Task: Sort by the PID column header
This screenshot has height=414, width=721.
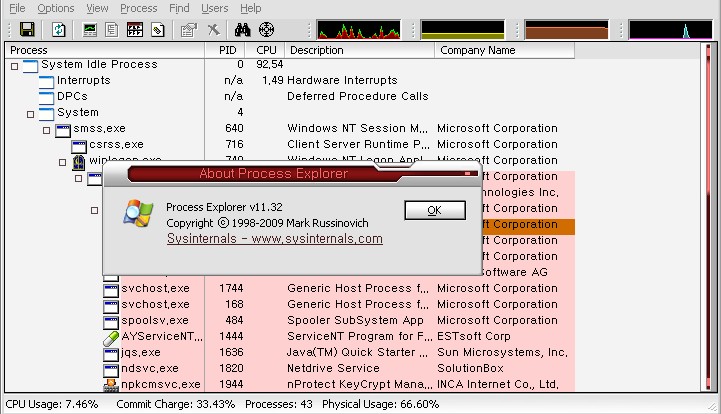Action: pos(225,50)
